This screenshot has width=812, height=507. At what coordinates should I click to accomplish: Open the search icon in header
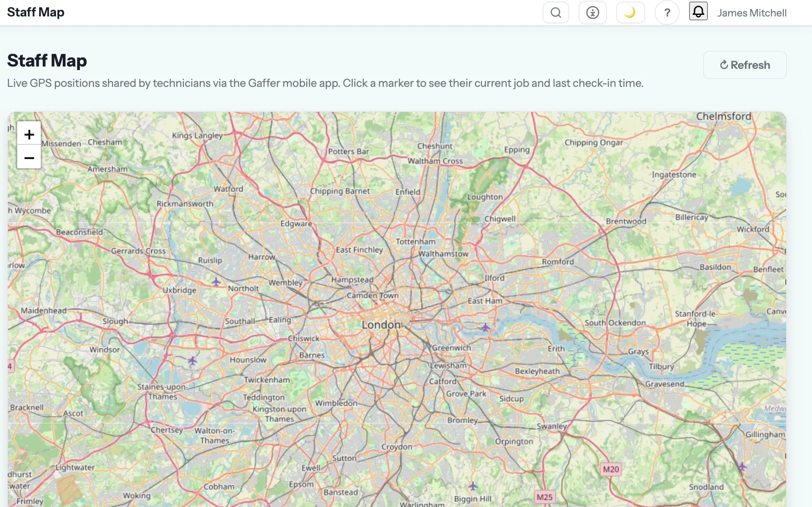tap(556, 13)
